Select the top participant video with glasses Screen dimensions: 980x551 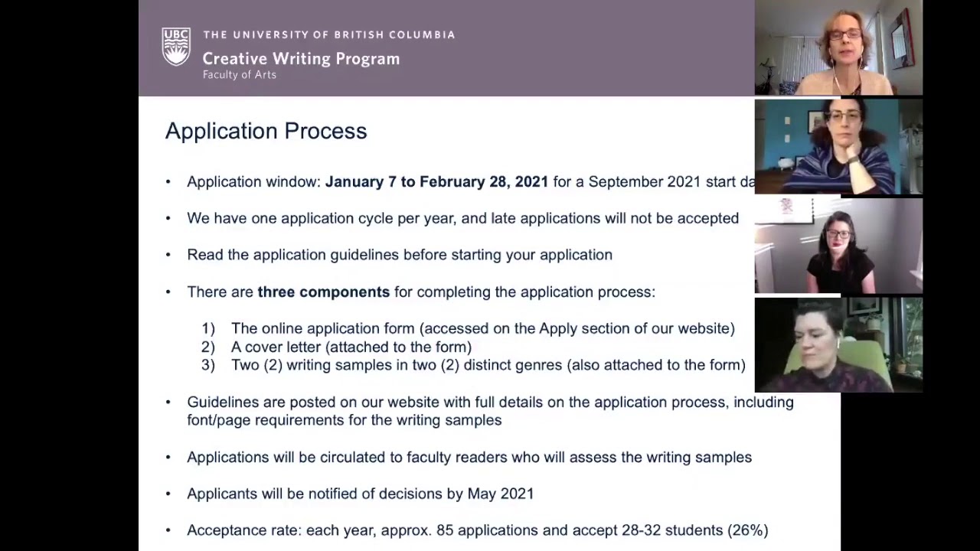[x=838, y=47]
